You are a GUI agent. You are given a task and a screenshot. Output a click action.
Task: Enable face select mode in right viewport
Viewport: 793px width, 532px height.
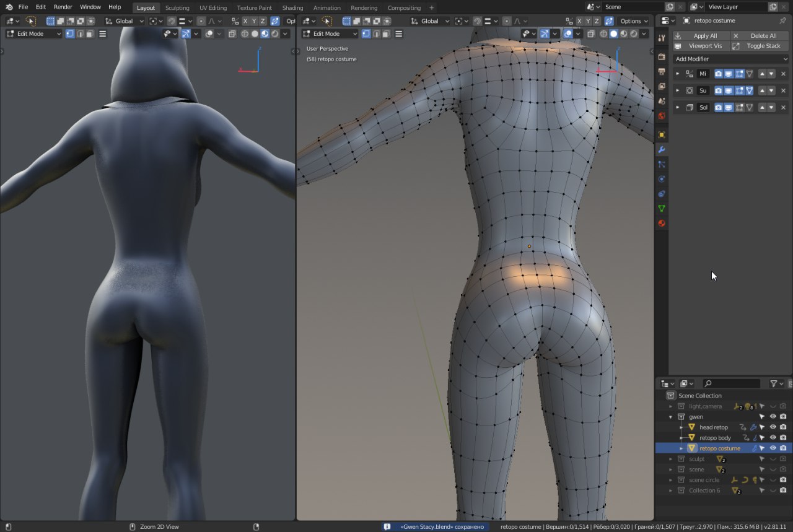coord(387,34)
